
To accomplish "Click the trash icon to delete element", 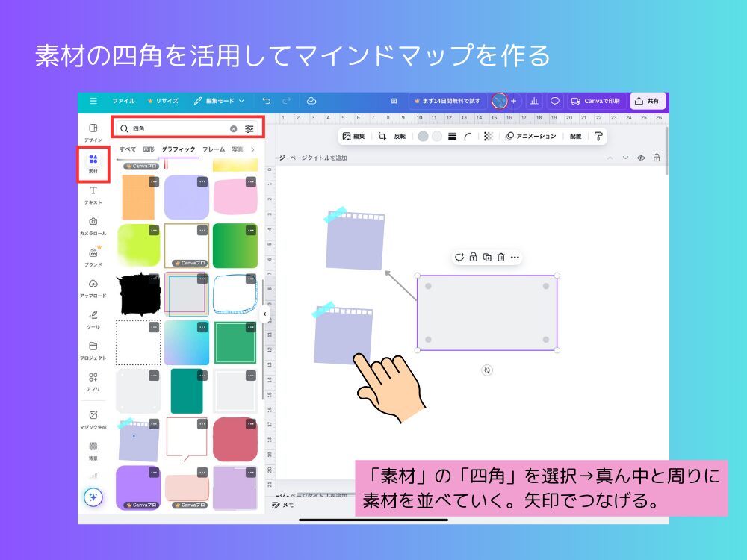I will 500,257.
